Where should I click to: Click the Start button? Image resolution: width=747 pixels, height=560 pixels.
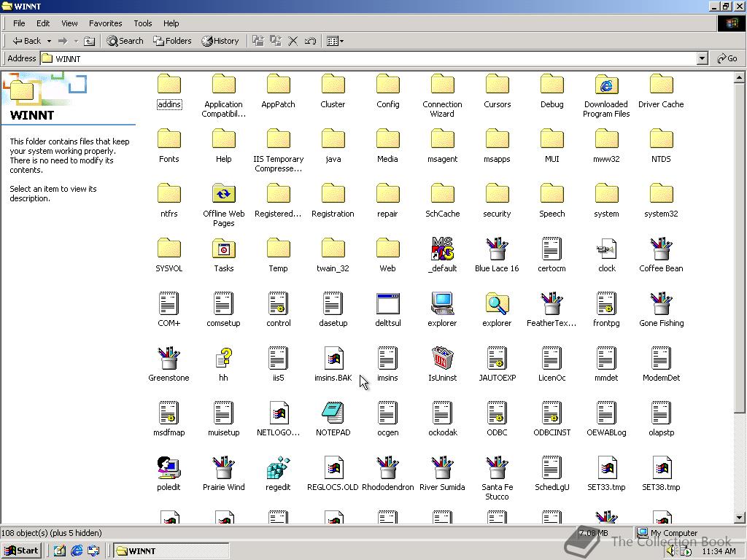[x=21, y=551]
